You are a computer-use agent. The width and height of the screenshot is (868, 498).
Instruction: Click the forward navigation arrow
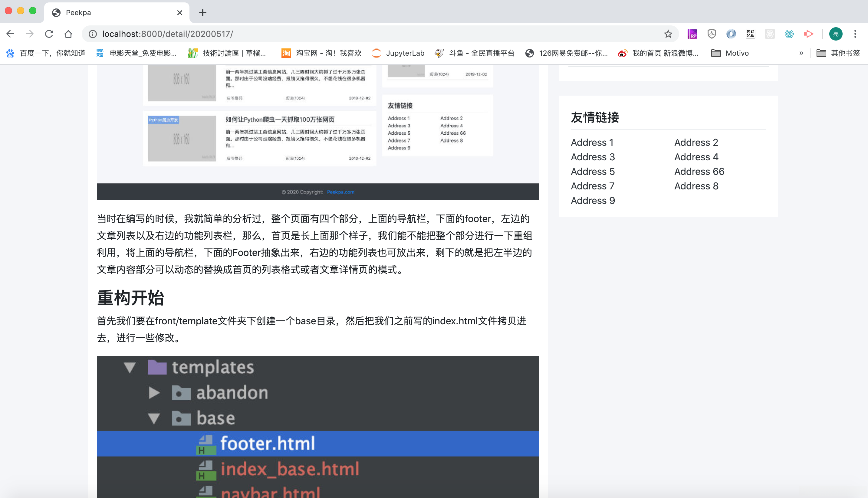[x=30, y=34]
